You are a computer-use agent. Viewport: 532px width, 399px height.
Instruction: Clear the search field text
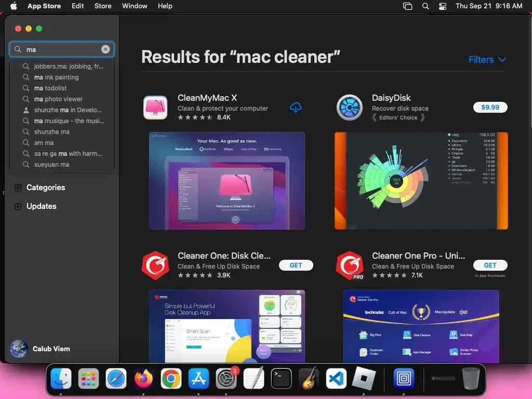pyautogui.click(x=105, y=49)
